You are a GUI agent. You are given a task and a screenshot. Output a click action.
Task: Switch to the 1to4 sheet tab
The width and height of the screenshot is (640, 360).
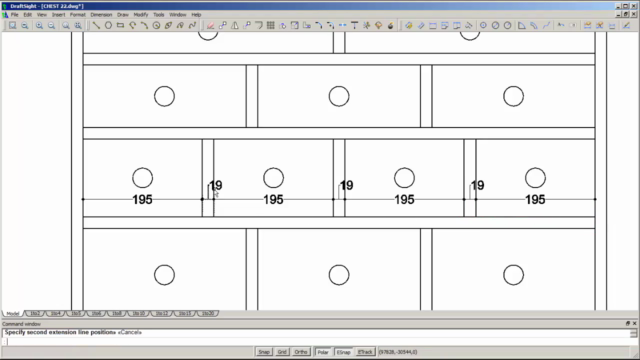tap(56, 313)
